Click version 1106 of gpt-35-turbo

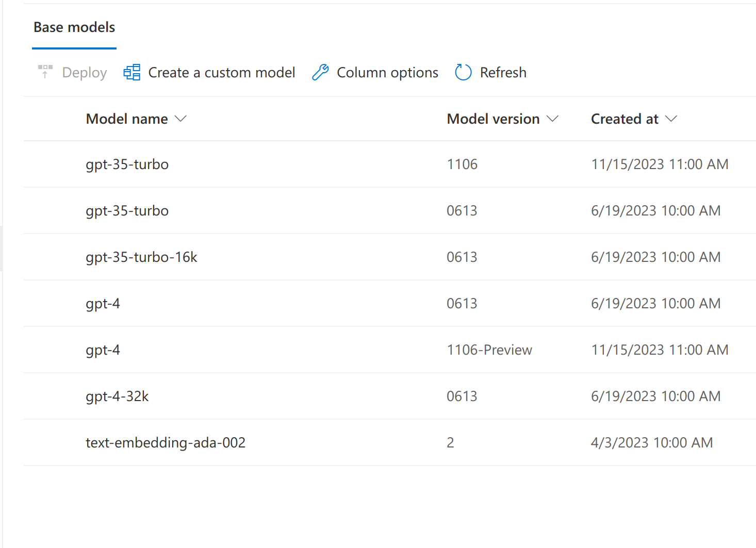pyautogui.click(x=462, y=164)
